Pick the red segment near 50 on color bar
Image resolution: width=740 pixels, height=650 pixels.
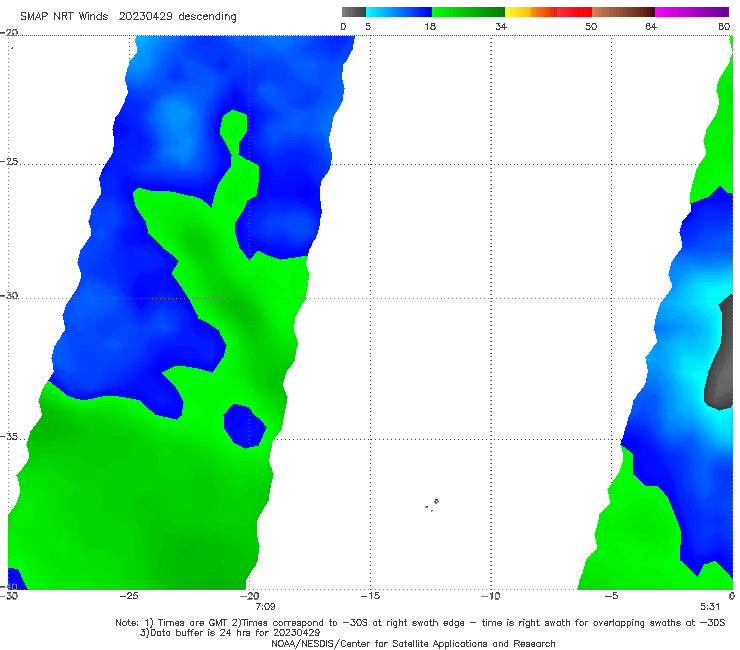(574, 12)
